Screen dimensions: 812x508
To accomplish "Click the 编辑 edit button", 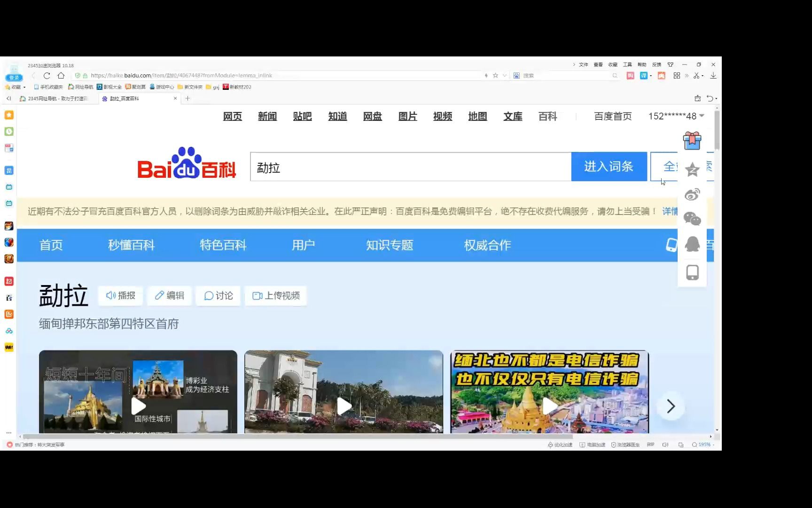I will tap(169, 295).
